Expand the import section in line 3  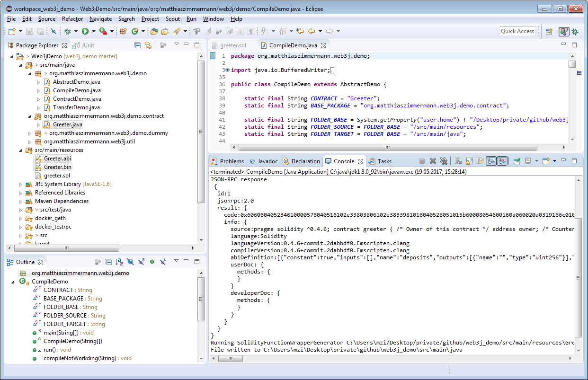tap(227, 70)
